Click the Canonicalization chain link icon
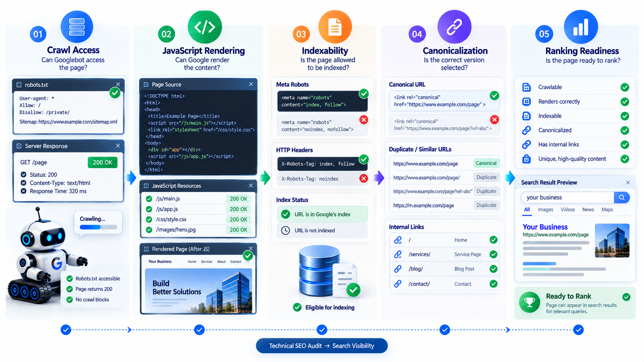Image resolution: width=644 pixels, height=362 pixels. tap(454, 27)
